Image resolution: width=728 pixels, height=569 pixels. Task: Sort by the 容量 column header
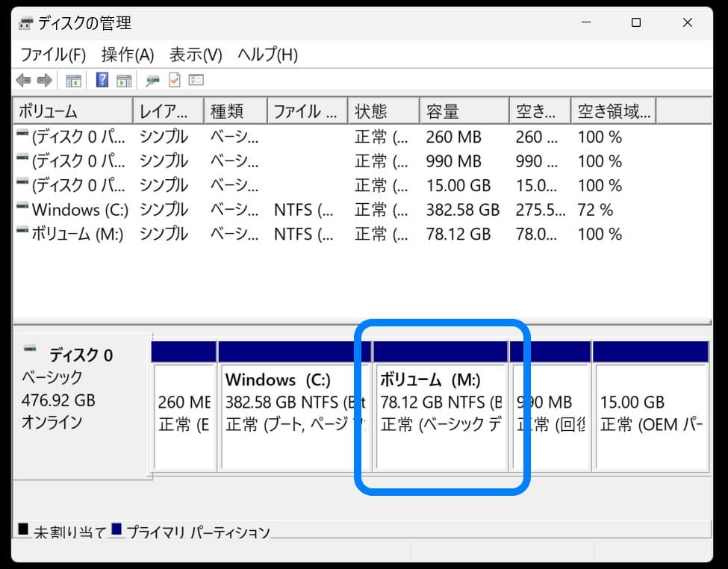(x=465, y=111)
